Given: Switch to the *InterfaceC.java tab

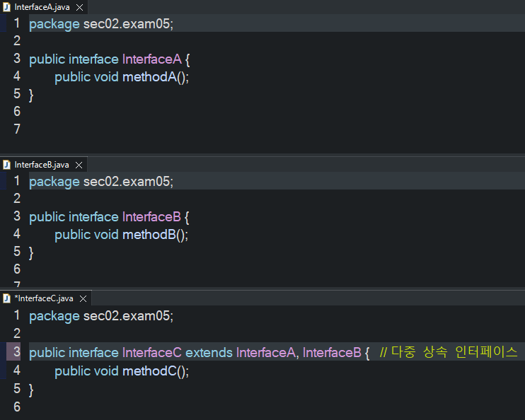Looking at the screenshot, I should (x=44, y=298).
